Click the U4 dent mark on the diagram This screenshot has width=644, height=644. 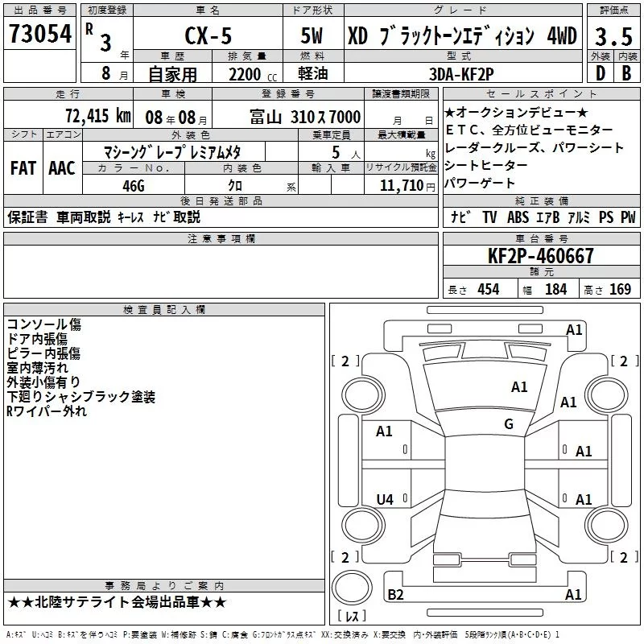pos(385,499)
